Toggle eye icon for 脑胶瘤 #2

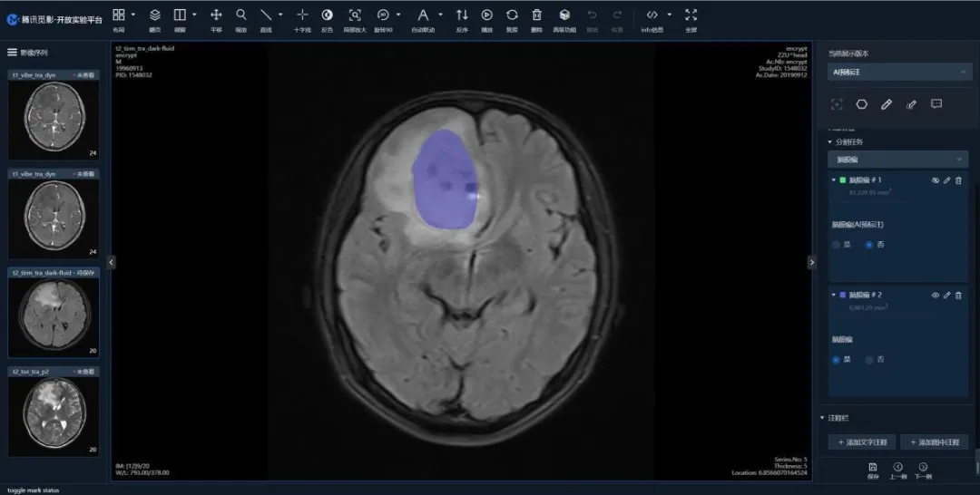tap(936, 296)
